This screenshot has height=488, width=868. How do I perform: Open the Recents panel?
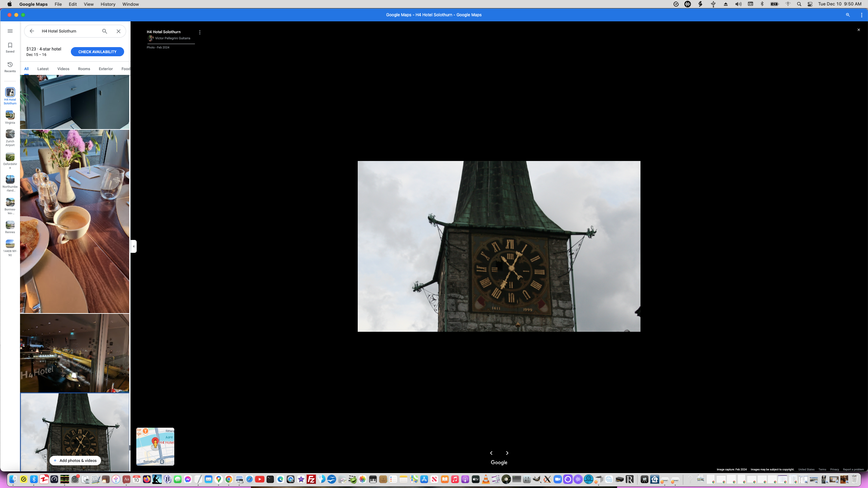tap(10, 66)
